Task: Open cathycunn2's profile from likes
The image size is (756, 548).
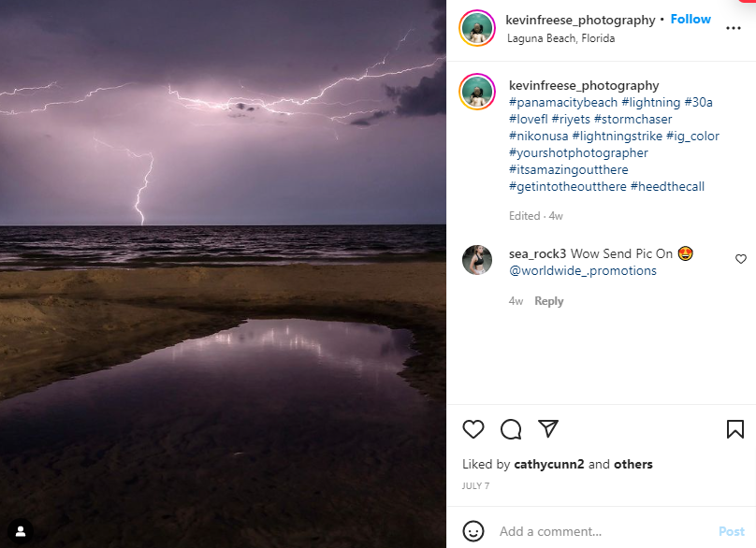Action: [548, 464]
